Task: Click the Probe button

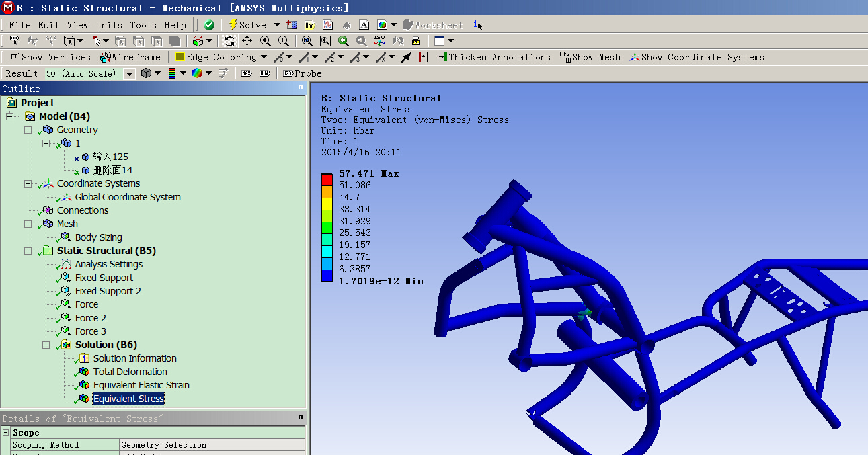Action: (x=302, y=73)
